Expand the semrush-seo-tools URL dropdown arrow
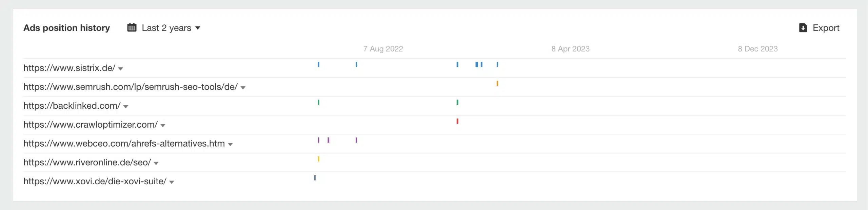This screenshot has width=868, height=210. coord(243,88)
